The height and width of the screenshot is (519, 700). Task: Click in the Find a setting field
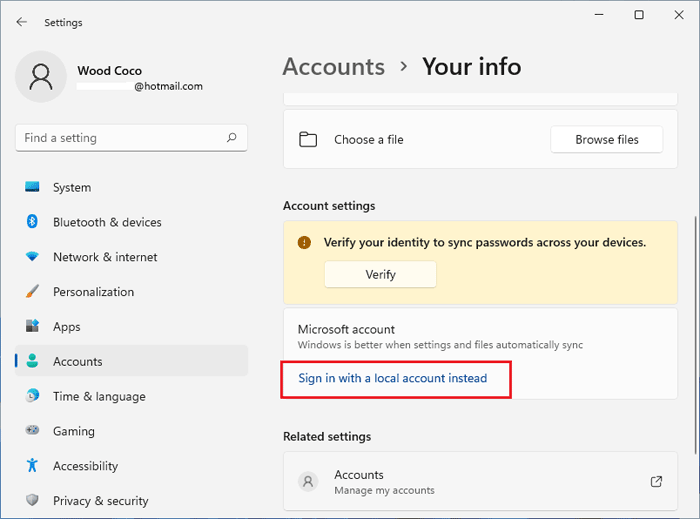click(131, 138)
